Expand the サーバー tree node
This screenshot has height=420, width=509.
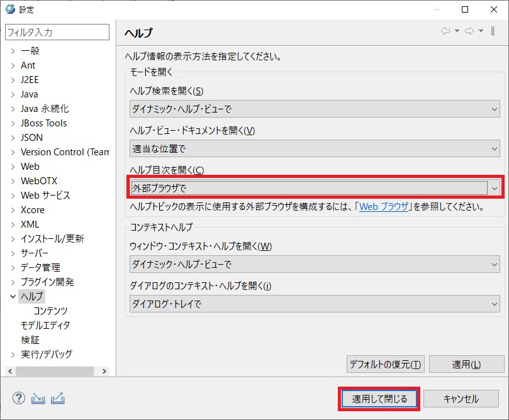(13, 253)
